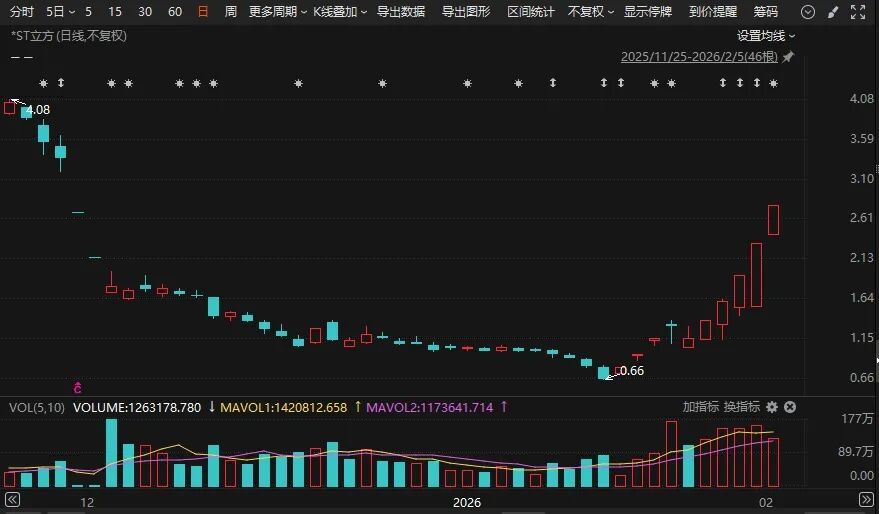The height and width of the screenshot is (514, 879).
Task: Click 导出数据 to export data
Action: (401, 12)
